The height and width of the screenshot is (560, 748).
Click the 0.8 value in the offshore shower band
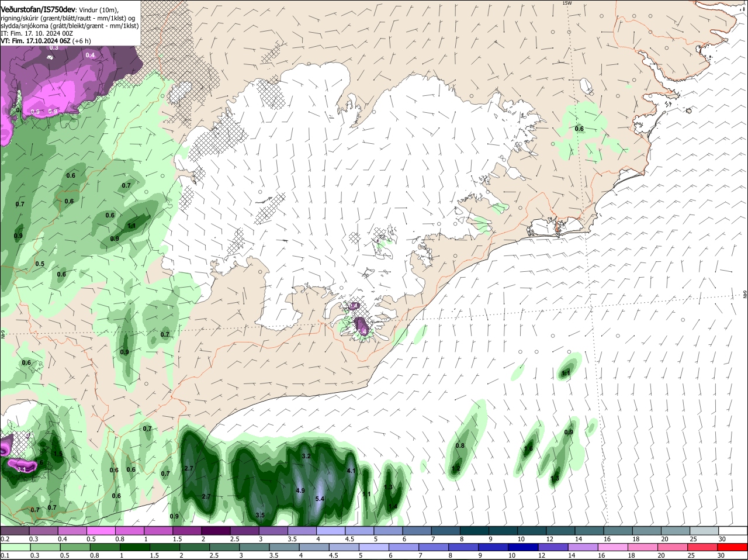pyautogui.click(x=460, y=446)
